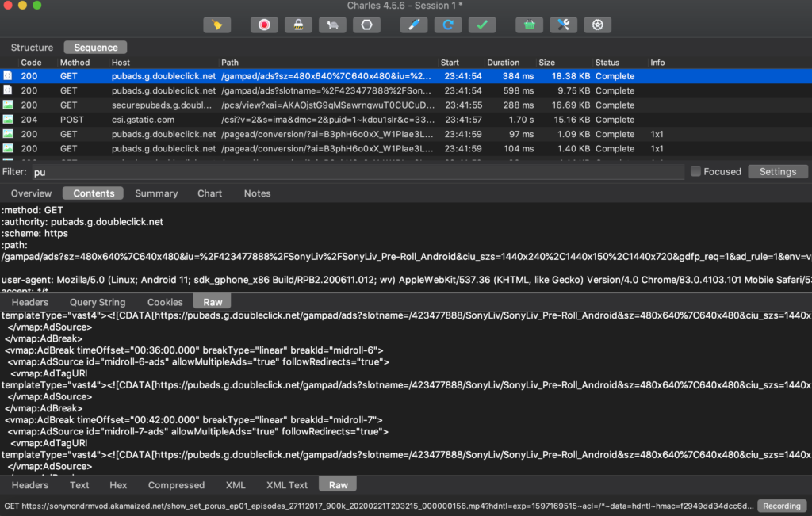Screen dimensions: 812x516
Task: Switch to Sequence view
Action: pos(95,48)
